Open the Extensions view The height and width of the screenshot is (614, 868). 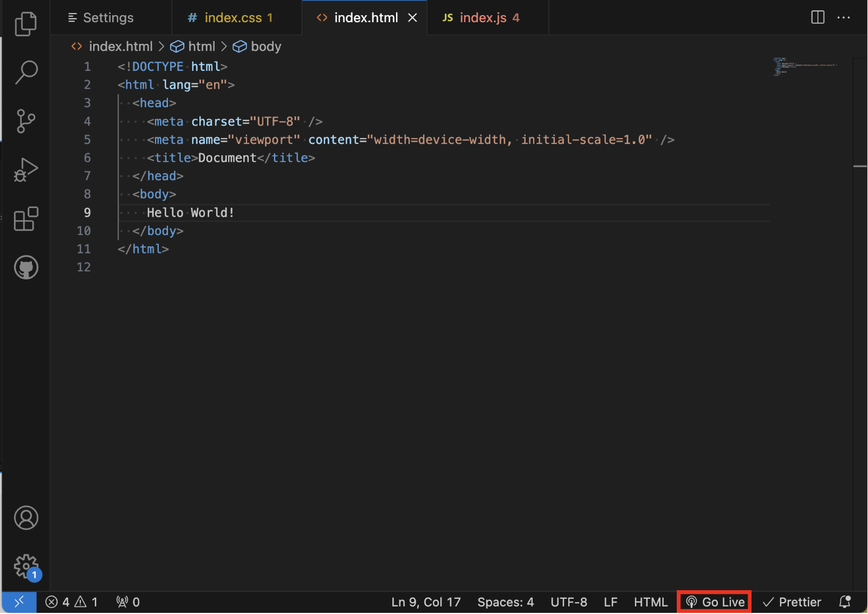click(x=25, y=219)
